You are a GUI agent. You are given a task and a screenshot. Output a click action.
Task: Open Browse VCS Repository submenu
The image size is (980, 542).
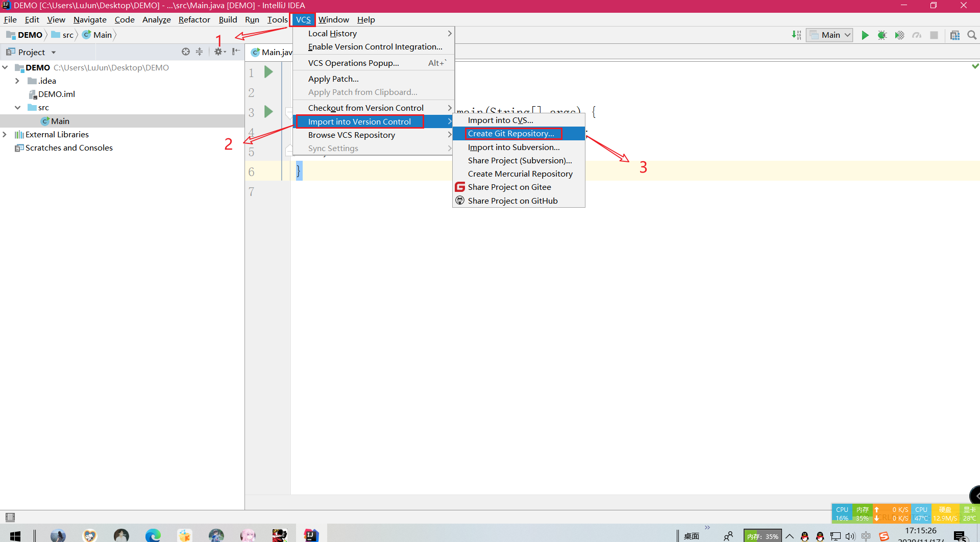point(374,135)
